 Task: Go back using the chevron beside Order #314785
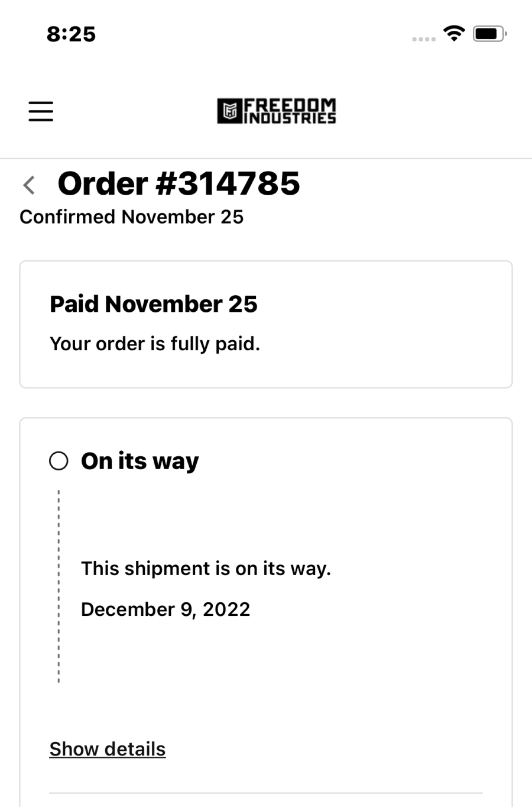[29, 185]
